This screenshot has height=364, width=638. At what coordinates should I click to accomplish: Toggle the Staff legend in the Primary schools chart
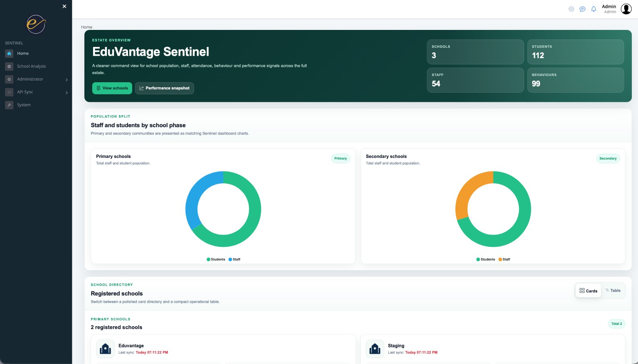tap(234, 259)
